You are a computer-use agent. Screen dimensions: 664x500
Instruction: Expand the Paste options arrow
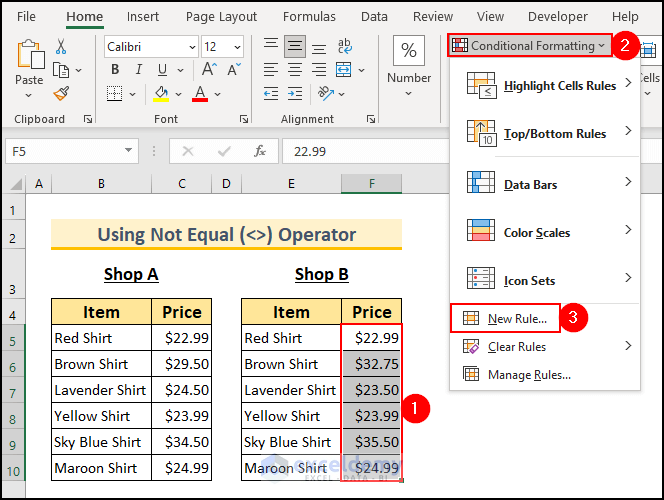(x=28, y=95)
